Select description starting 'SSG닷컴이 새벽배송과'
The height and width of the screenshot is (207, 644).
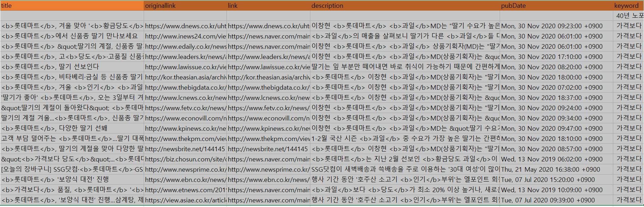405,170
